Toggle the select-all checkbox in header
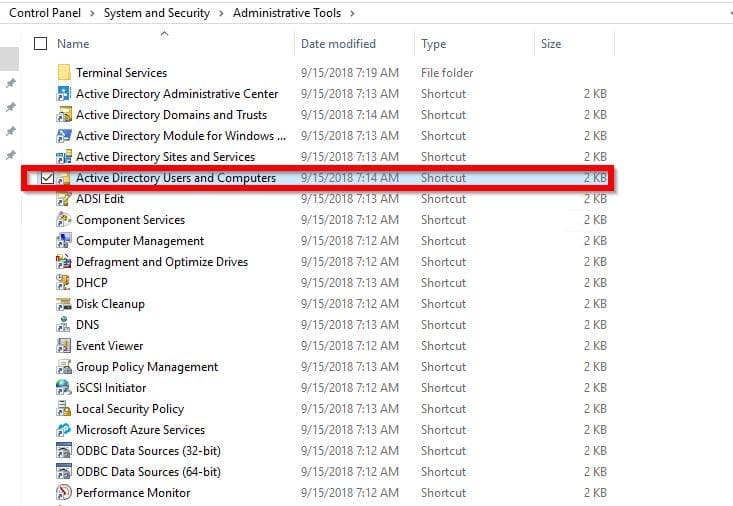This screenshot has height=506, width=733. pos(40,44)
